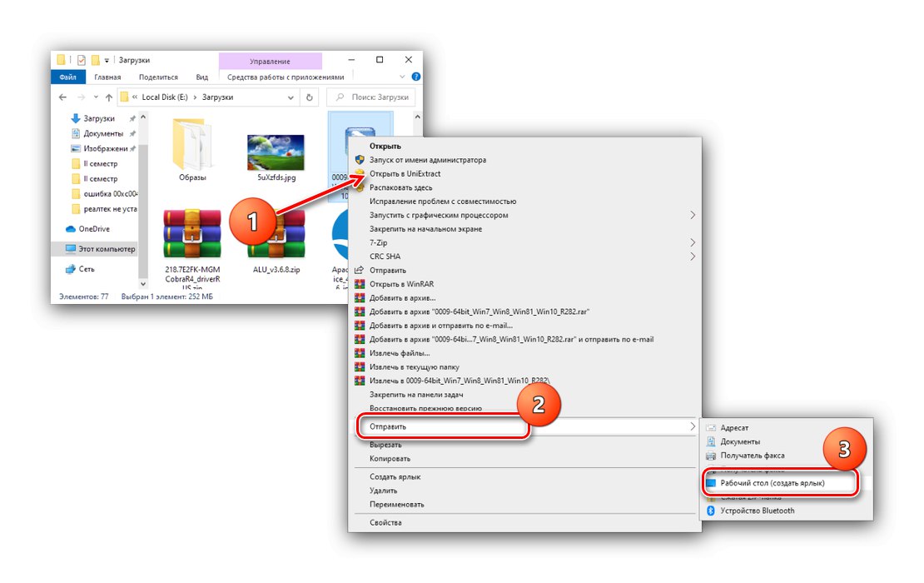Open the 'Файл' menu tab
Image resolution: width=924 pixels, height=583 pixels.
67,76
